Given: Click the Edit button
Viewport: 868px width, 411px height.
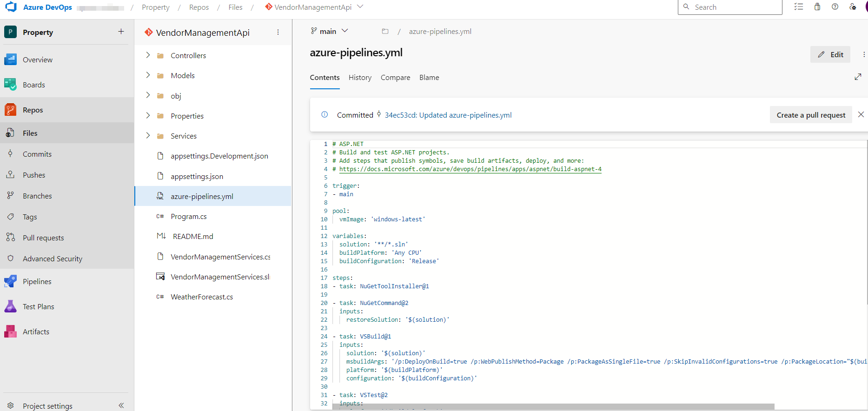Looking at the screenshot, I should tap(830, 54).
